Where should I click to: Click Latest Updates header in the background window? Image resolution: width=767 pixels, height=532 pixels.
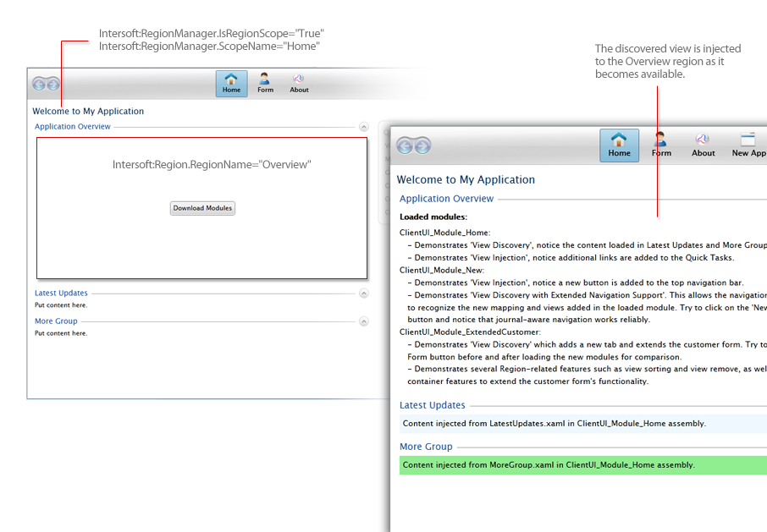coord(61,293)
